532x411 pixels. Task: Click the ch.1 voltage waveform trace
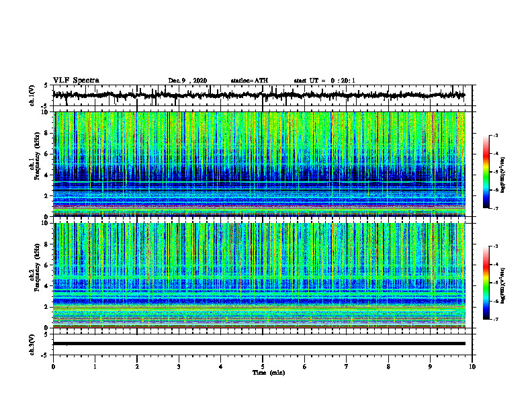[x=259, y=95]
